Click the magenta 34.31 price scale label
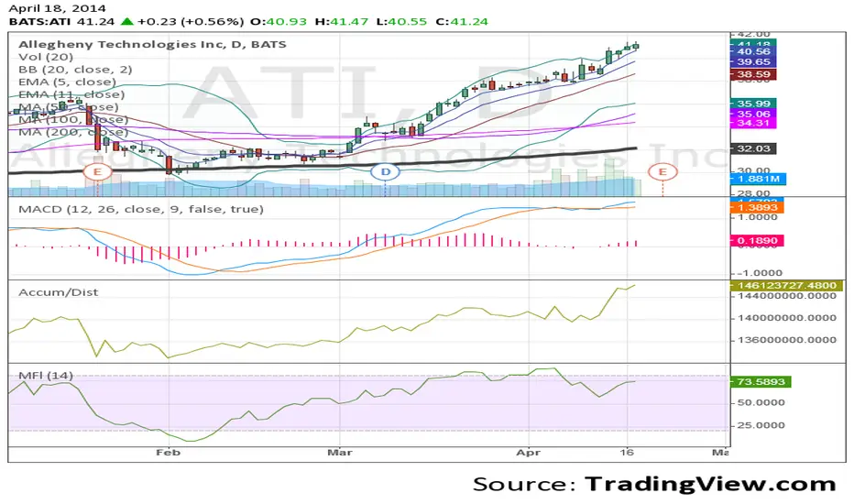Screen dimensions: 854x504 point(753,123)
